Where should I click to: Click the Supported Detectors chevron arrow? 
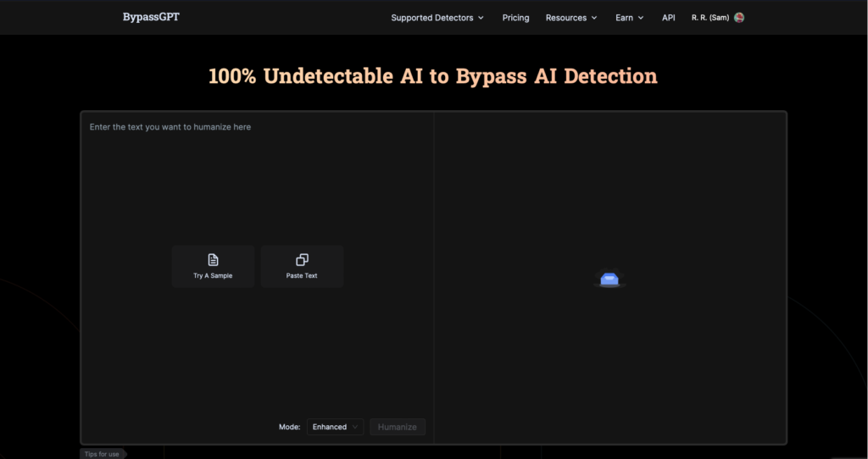point(481,18)
